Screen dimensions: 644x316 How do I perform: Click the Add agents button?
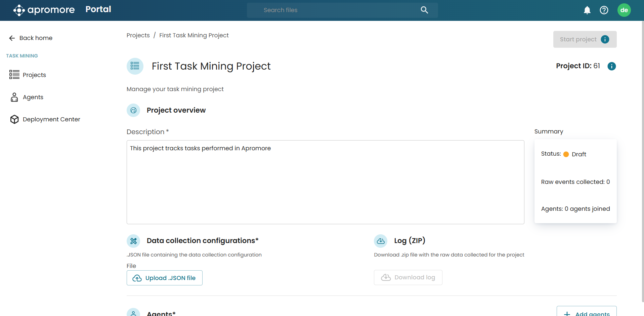pyautogui.click(x=586, y=312)
